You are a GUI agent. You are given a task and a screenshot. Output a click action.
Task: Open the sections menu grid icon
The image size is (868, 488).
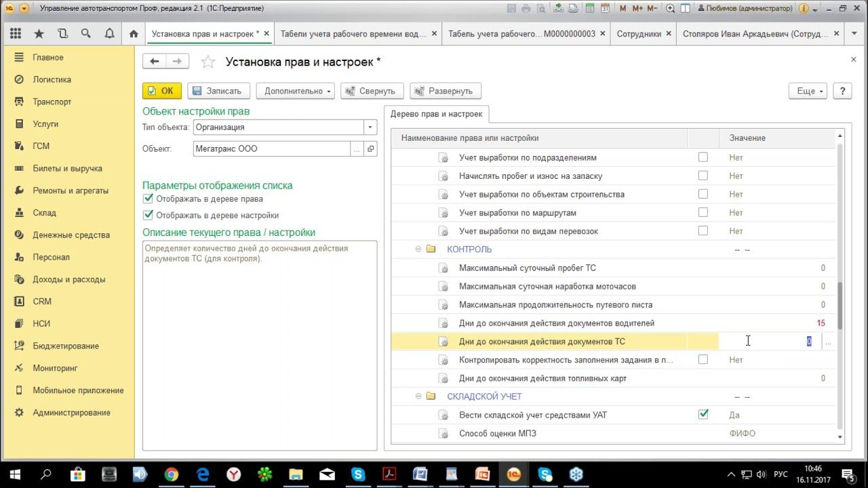[x=16, y=34]
